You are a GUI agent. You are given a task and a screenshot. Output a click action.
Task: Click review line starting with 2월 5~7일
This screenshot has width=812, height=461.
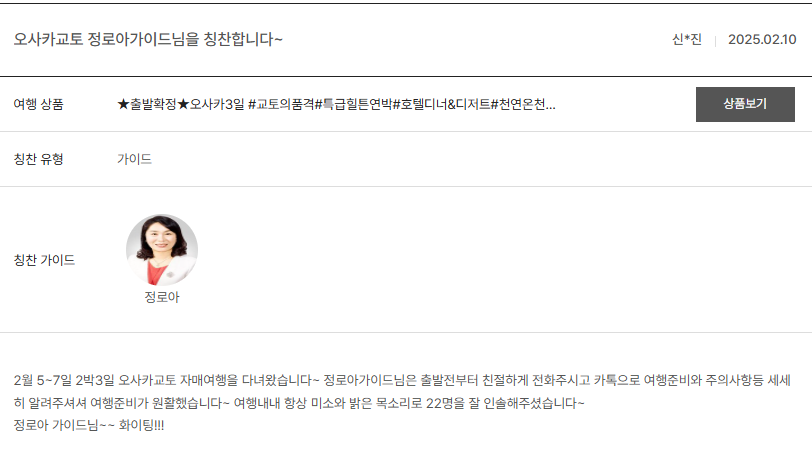(x=402, y=380)
